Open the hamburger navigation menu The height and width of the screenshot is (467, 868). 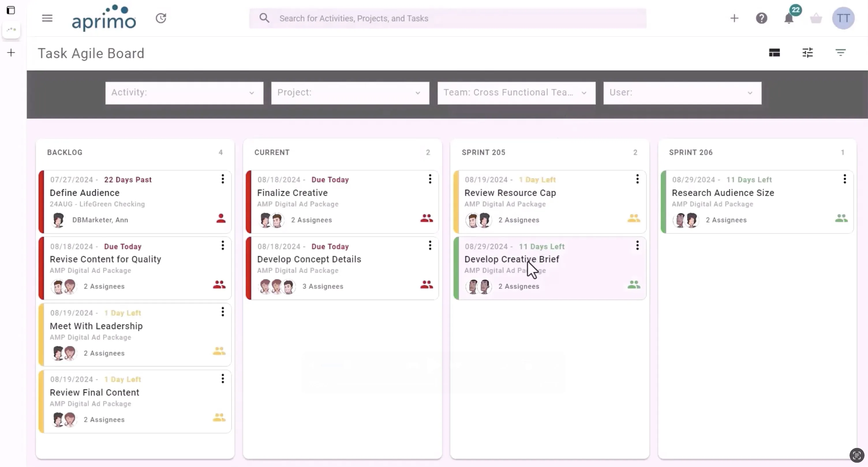click(x=47, y=18)
